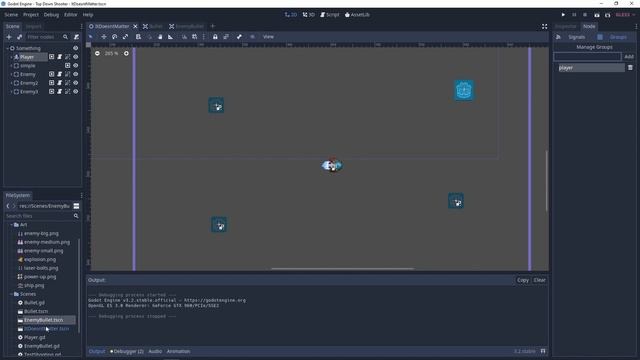Toggle visibility eye of the Enemy3 node

click(x=76, y=91)
